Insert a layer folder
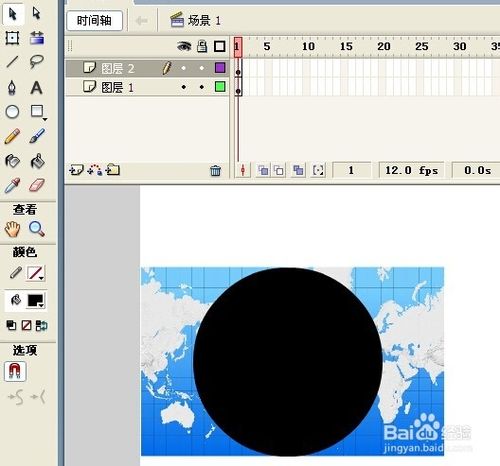This screenshot has height=466, width=500. coord(113,170)
